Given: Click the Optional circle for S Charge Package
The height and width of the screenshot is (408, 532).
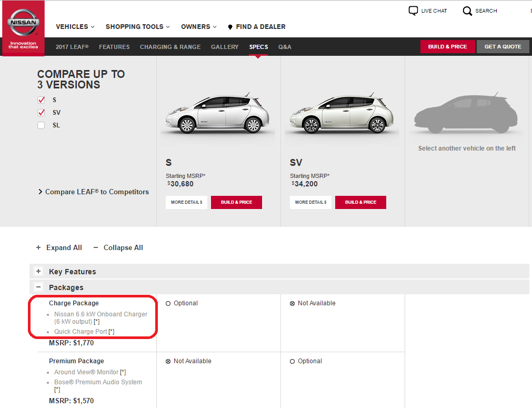Looking at the screenshot, I should (167, 303).
